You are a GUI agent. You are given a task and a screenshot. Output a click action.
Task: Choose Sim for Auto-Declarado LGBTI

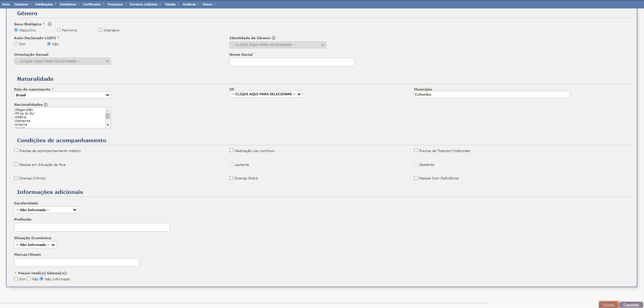pos(16,44)
